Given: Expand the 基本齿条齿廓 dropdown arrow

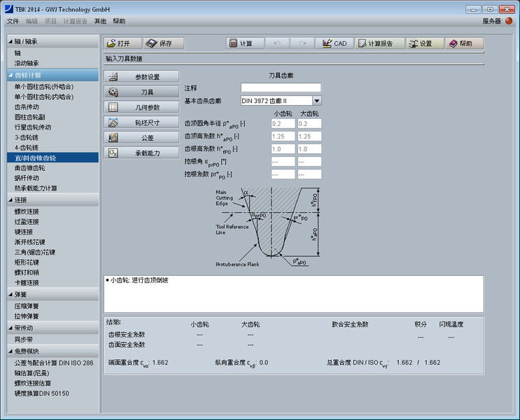Looking at the screenshot, I should coord(317,101).
